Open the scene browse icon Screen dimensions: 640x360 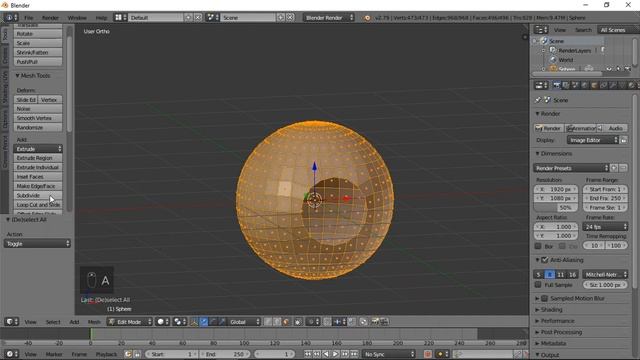[x=212, y=18]
